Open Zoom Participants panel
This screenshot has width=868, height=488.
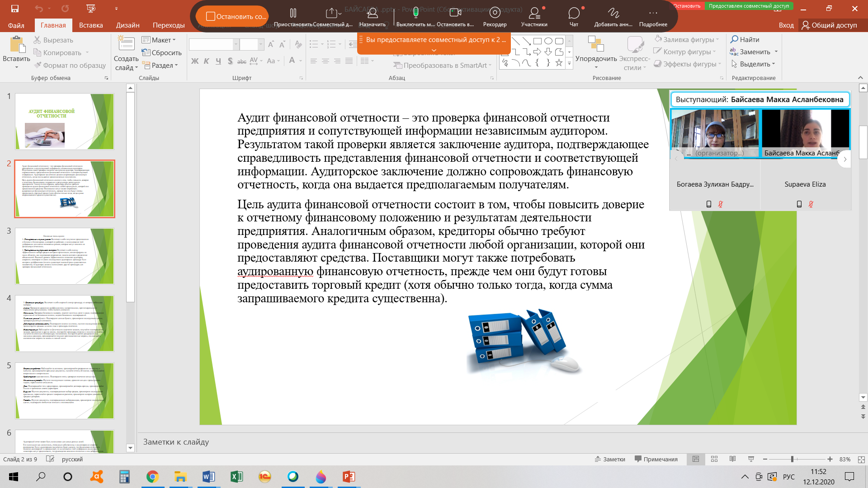[x=534, y=17]
